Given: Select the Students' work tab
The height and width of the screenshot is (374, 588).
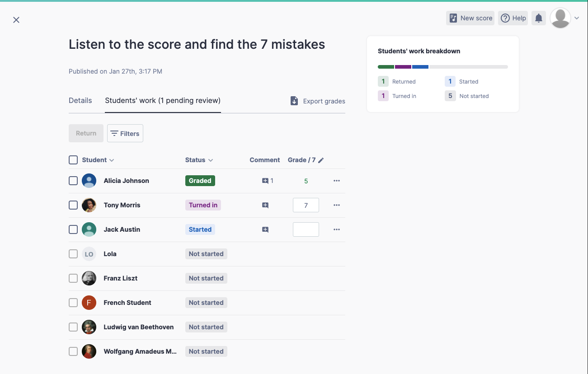Looking at the screenshot, I should 163,101.
